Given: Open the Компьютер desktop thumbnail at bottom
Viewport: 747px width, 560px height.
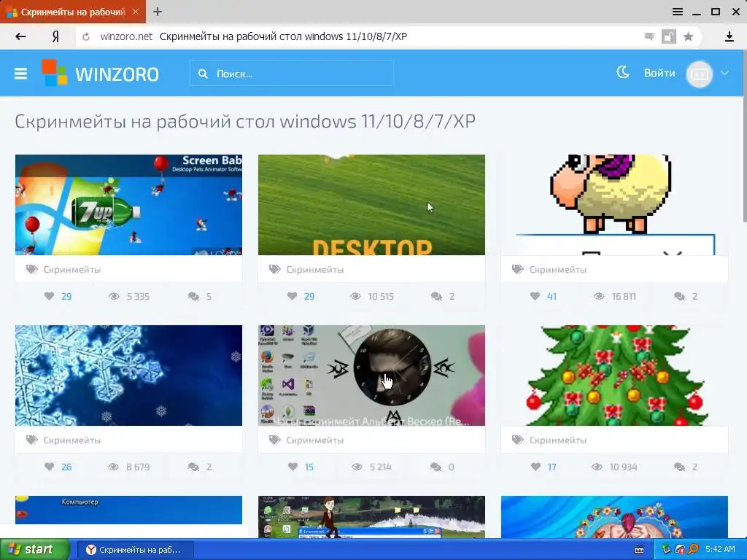Looking at the screenshot, I should pos(128,510).
